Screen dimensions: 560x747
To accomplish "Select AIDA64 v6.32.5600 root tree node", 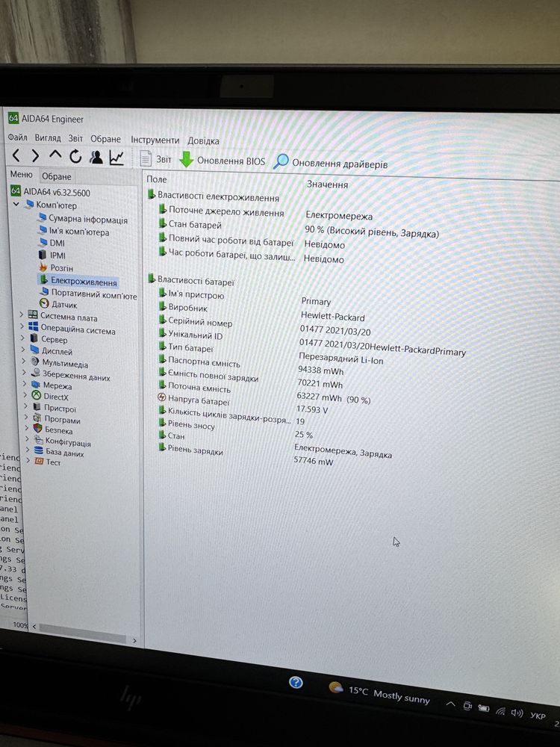I will [51, 192].
